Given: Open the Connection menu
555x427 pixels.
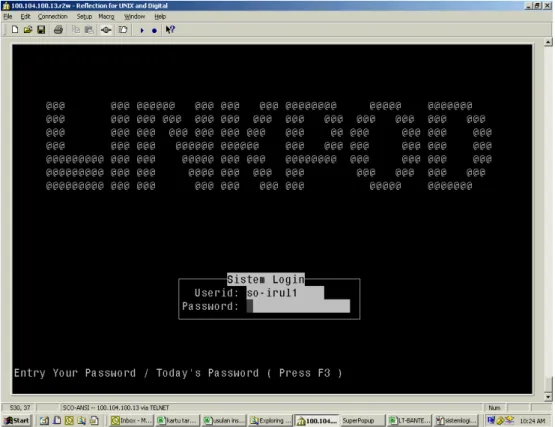Looking at the screenshot, I should point(52,17).
